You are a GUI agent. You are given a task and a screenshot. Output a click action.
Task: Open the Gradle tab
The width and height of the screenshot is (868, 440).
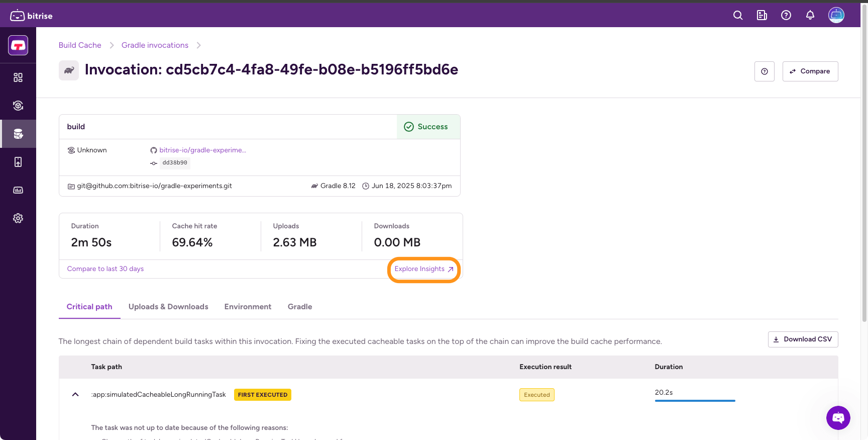300,307
